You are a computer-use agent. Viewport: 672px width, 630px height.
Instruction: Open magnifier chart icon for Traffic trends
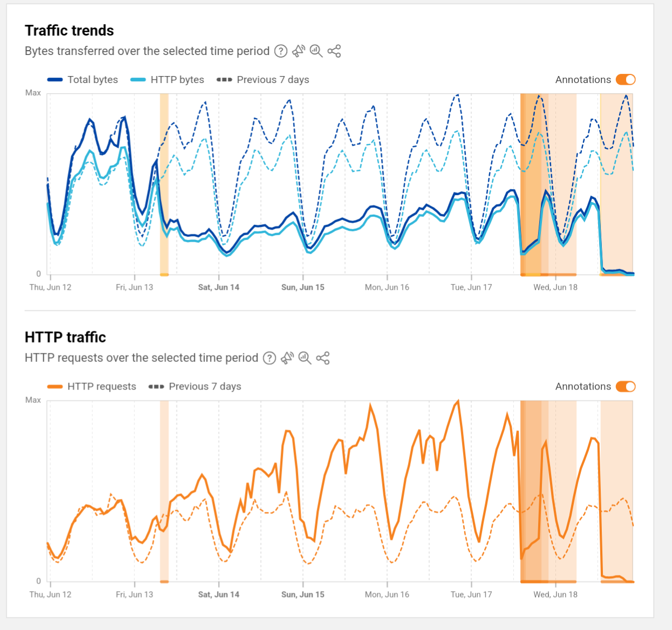[x=316, y=51]
